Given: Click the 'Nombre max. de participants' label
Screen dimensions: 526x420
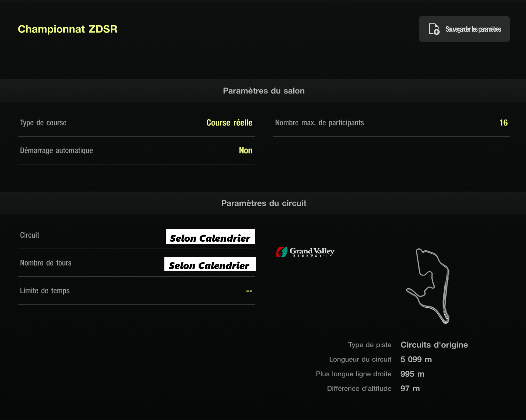Looking at the screenshot, I should pyautogui.click(x=319, y=123).
